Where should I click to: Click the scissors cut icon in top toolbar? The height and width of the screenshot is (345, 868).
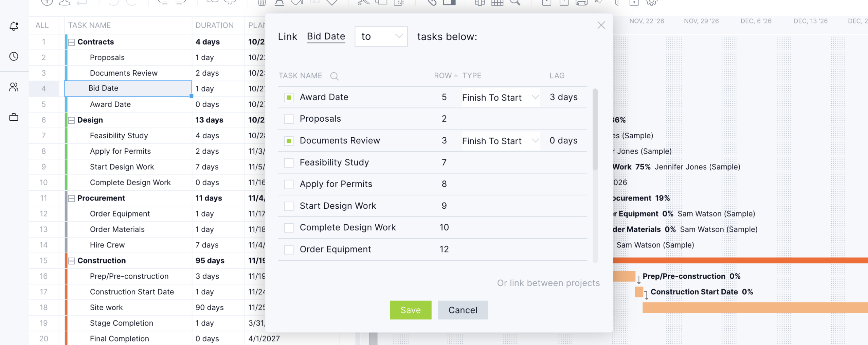pyautogui.click(x=363, y=2)
